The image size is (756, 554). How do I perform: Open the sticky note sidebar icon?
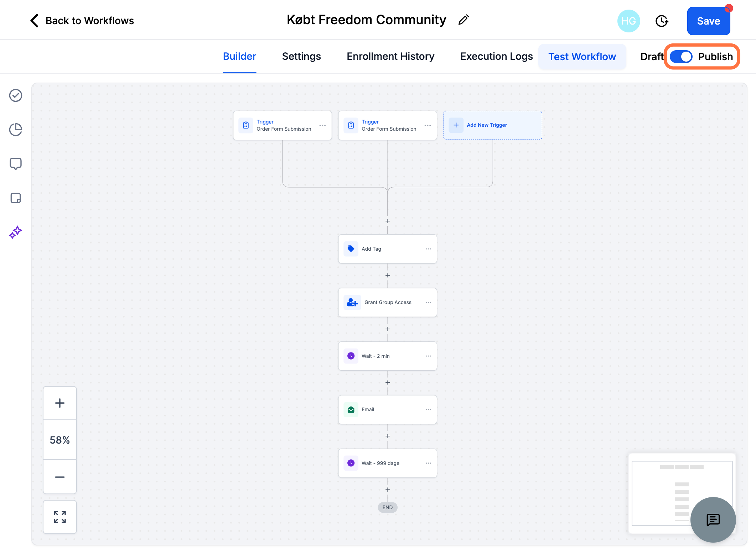tap(16, 198)
